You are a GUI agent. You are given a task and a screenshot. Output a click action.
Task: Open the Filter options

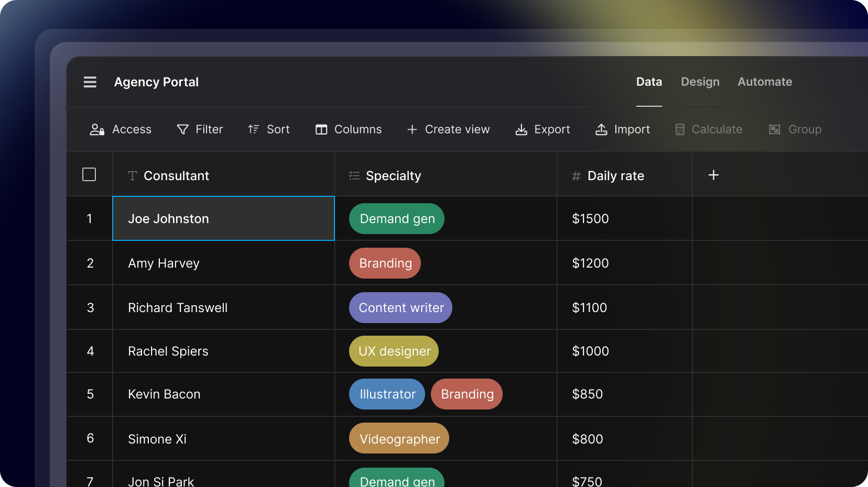[200, 129]
